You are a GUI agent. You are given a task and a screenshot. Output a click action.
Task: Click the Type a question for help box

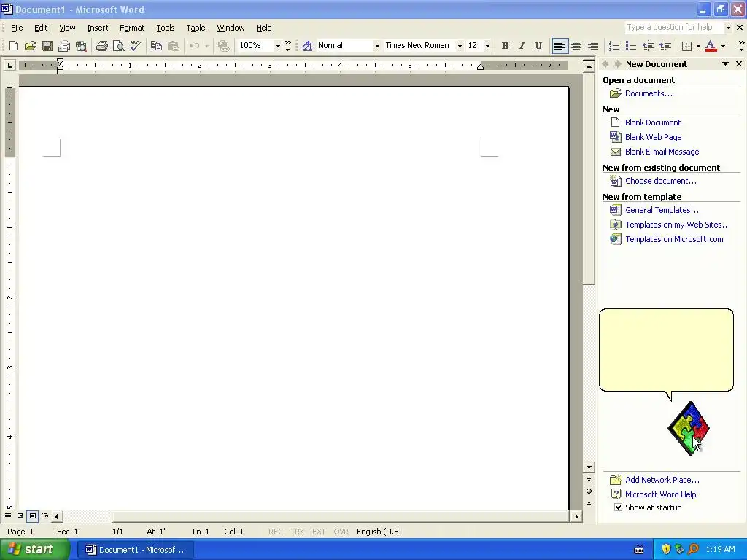point(674,27)
